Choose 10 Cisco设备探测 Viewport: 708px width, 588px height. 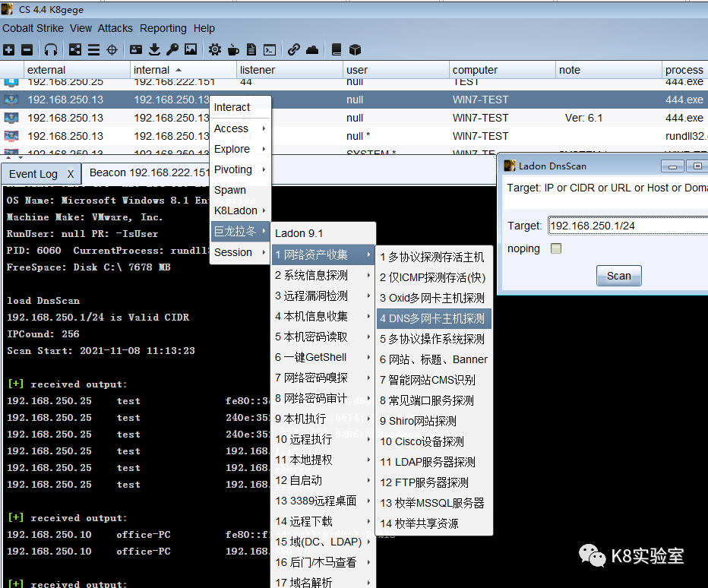[x=434, y=441]
